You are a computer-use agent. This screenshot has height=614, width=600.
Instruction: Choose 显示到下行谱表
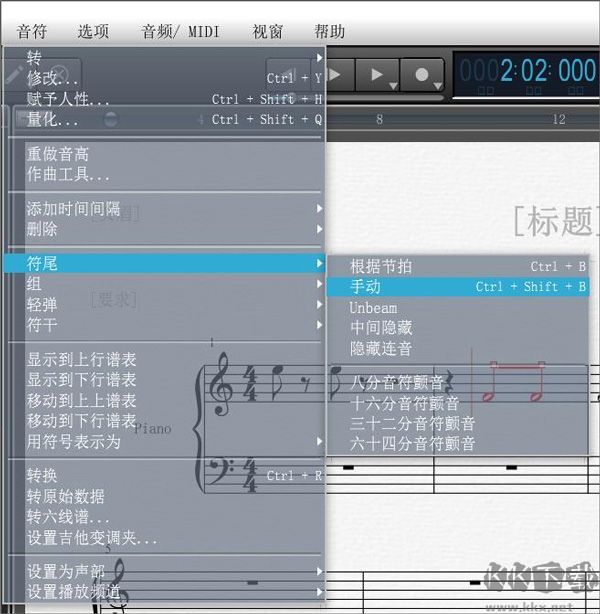pos(165,380)
